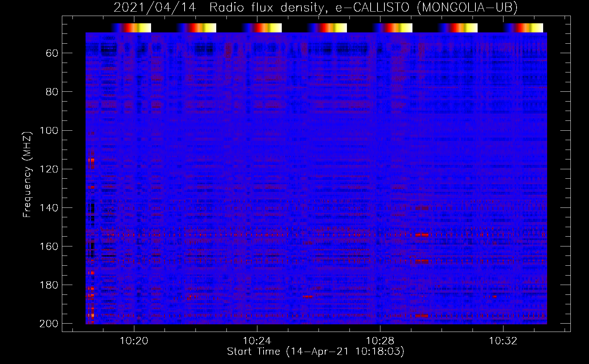589x364 pixels.
Task: Click the 160 MHz tick label
Action: 49,246
